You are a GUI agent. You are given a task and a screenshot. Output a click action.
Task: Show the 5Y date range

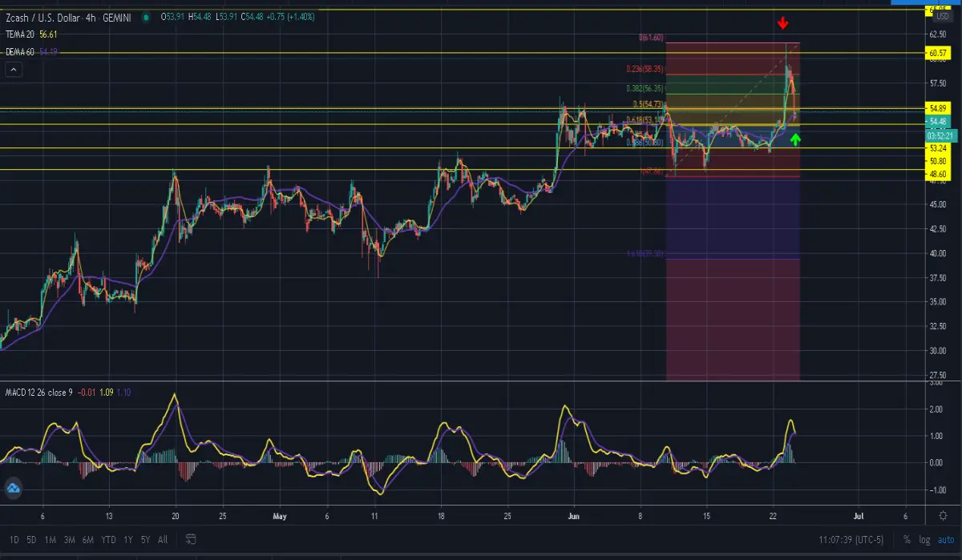[146, 539]
